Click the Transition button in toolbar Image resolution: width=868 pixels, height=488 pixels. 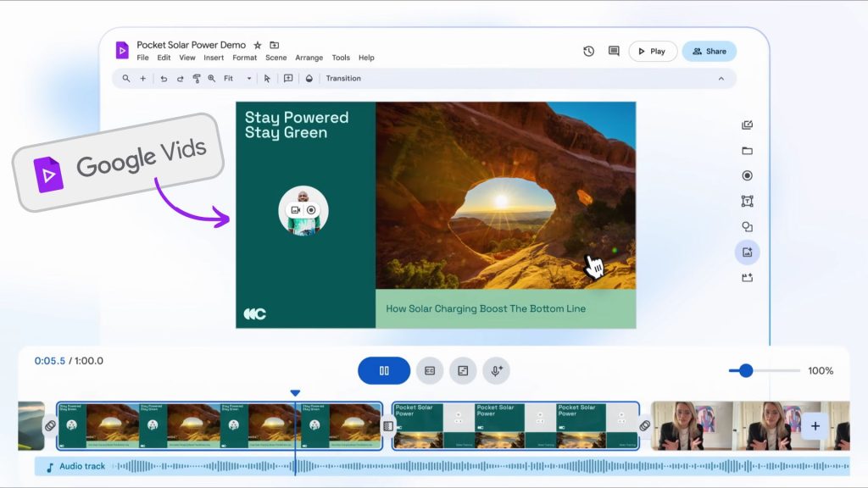pyautogui.click(x=343, y=79)
